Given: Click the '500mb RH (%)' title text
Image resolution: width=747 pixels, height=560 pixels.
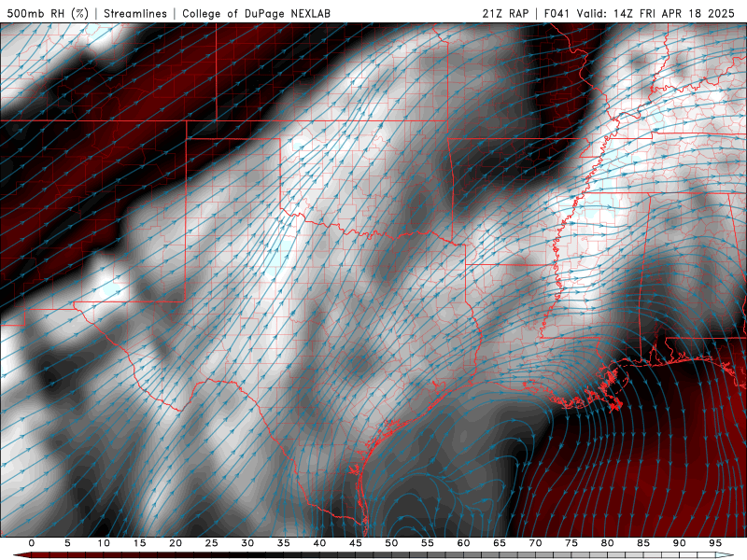Looking at the screenshot, I should click(48, 13).
